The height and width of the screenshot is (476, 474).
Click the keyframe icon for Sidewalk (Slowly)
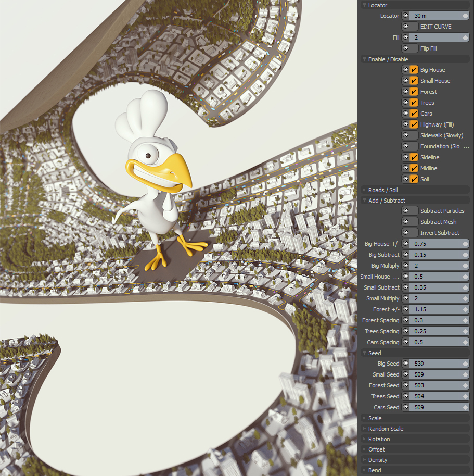coord(405,135)
